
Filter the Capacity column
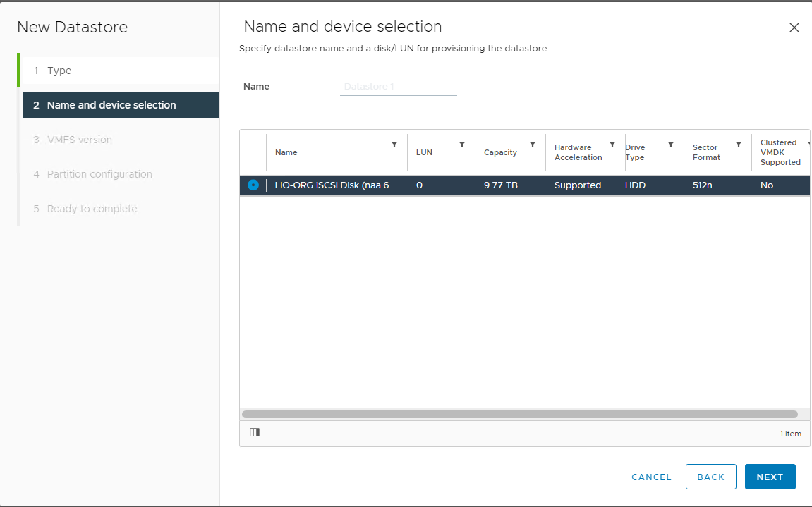pos(533,145)
